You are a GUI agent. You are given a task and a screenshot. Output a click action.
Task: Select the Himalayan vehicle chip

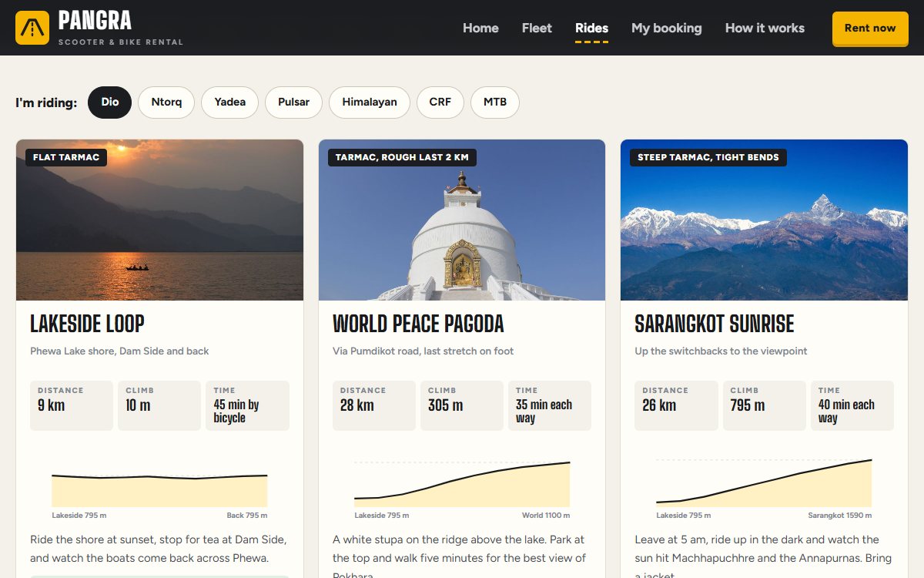[370, 102]
